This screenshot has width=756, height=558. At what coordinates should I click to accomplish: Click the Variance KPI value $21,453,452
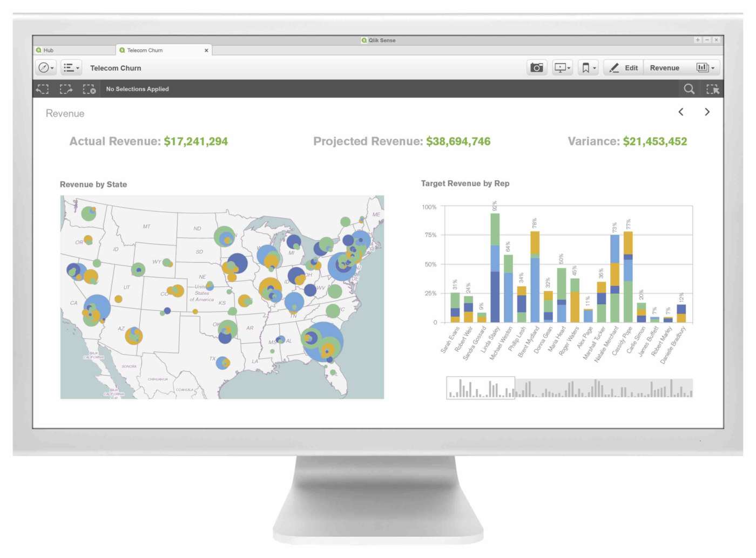tap(655, 141)
